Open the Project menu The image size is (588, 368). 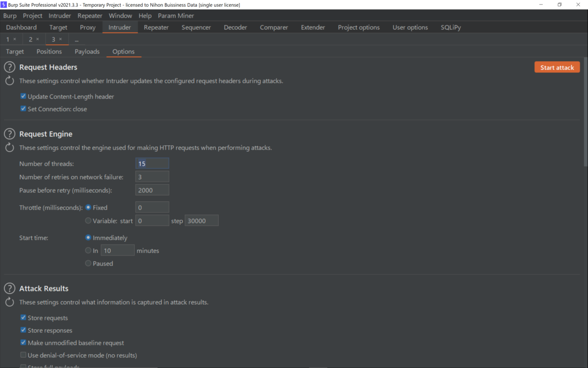tap(33, 16)
